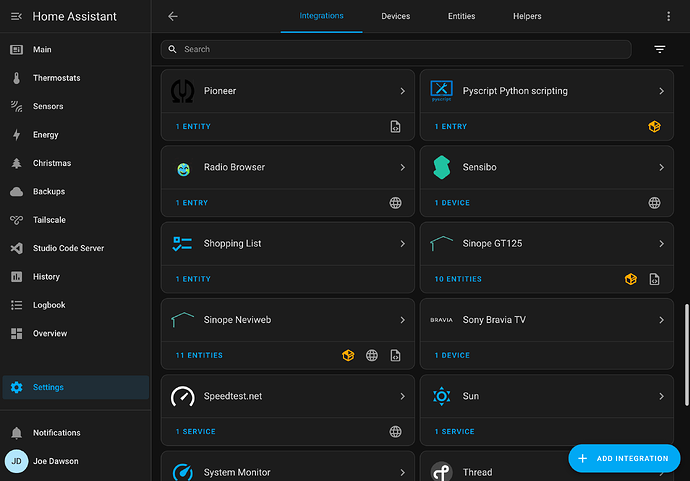Click Sinope GT125 YAML file icon
This screenshot has width=690, height=481.
[x=654, y=279]
